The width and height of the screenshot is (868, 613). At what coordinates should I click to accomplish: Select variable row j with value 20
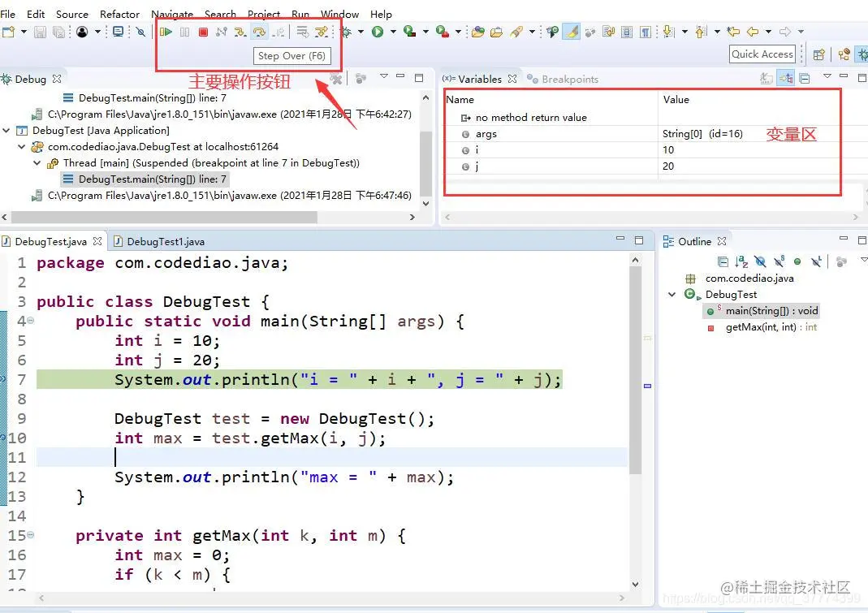642,166
